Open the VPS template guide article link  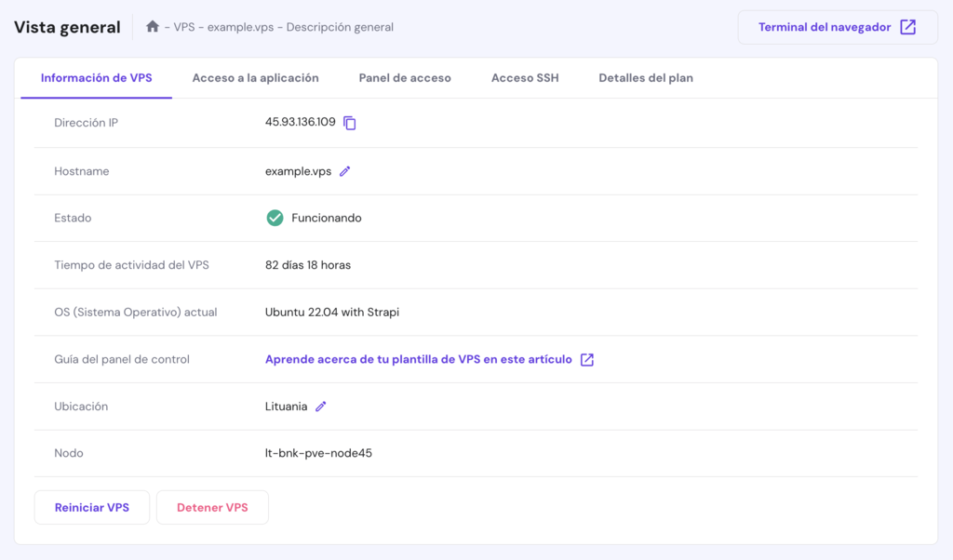click(419, 359)
